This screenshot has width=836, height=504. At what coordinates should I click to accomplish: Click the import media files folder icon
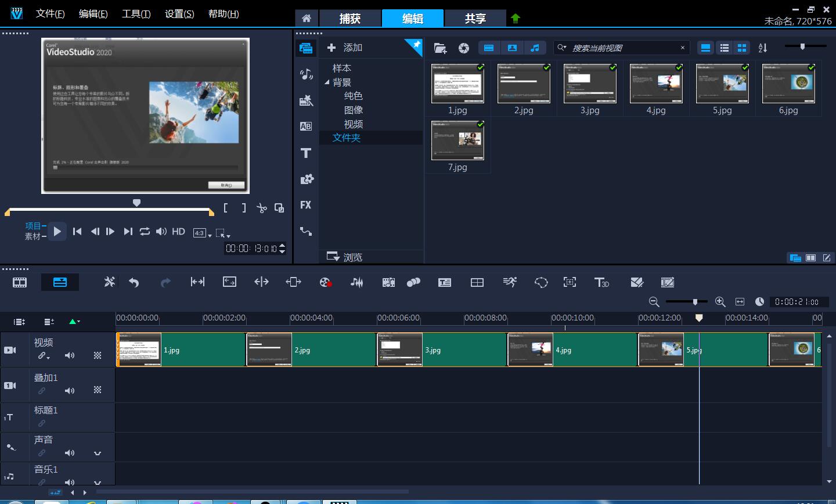(440, 48)
